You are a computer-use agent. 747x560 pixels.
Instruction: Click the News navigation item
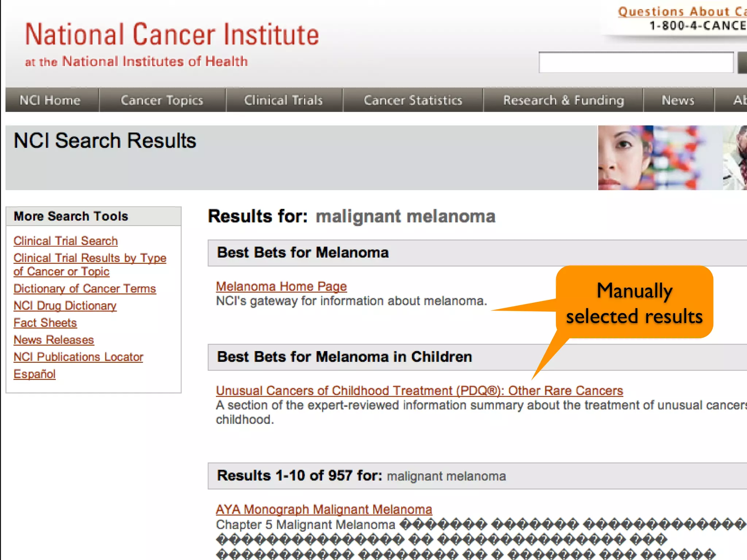click(678, 100)
